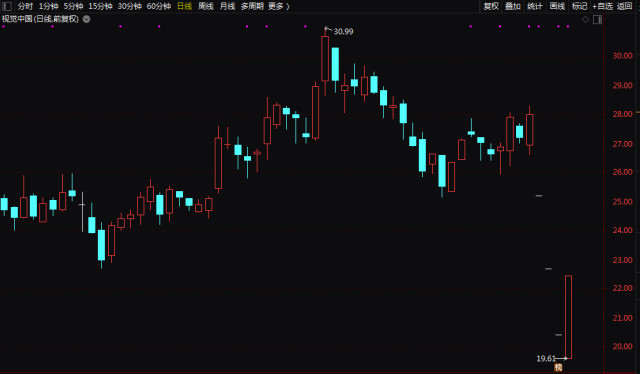Select the 60分钟 period tab
This screenshot has height=374, width=640.
click(x=159, y=6)
